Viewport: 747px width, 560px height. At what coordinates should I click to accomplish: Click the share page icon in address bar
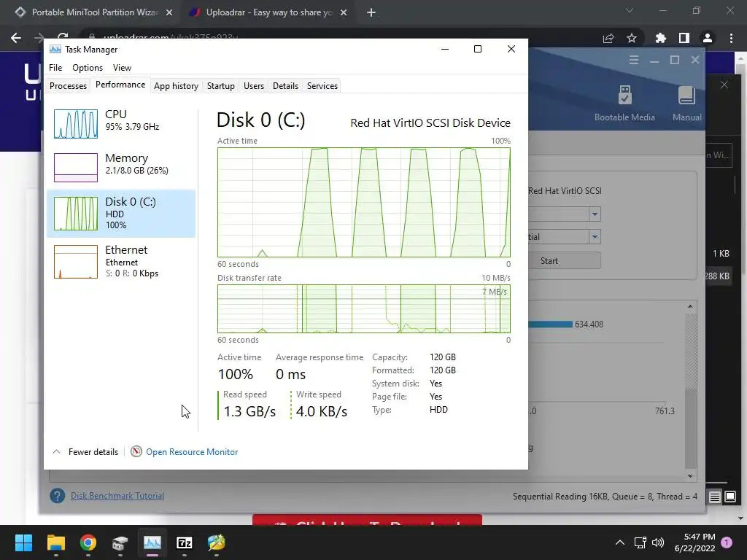(608, 38)
